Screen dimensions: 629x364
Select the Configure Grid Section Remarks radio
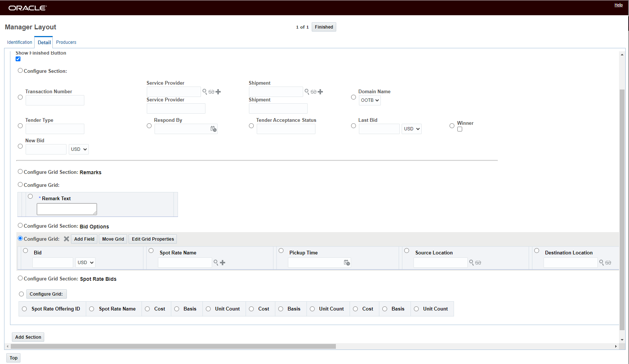[x=20, y=172]
